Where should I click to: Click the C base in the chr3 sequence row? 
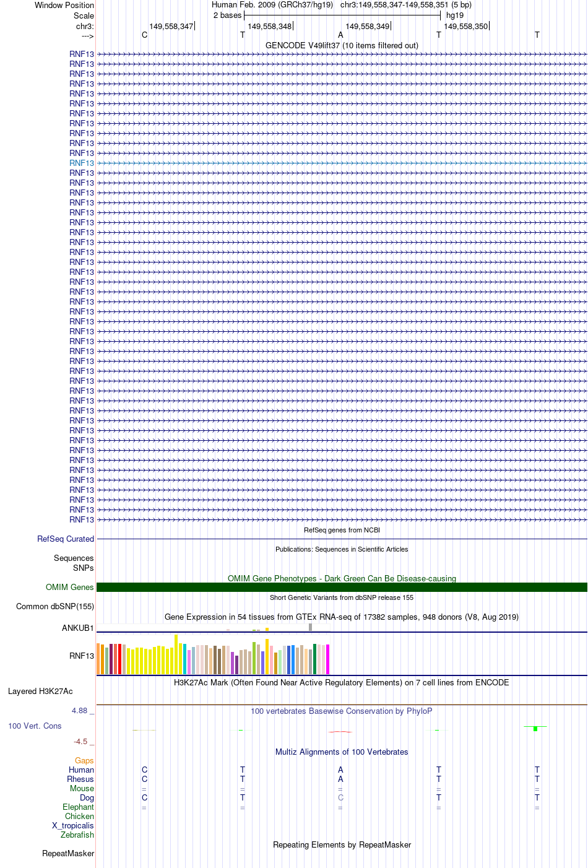tap(145, 35)
